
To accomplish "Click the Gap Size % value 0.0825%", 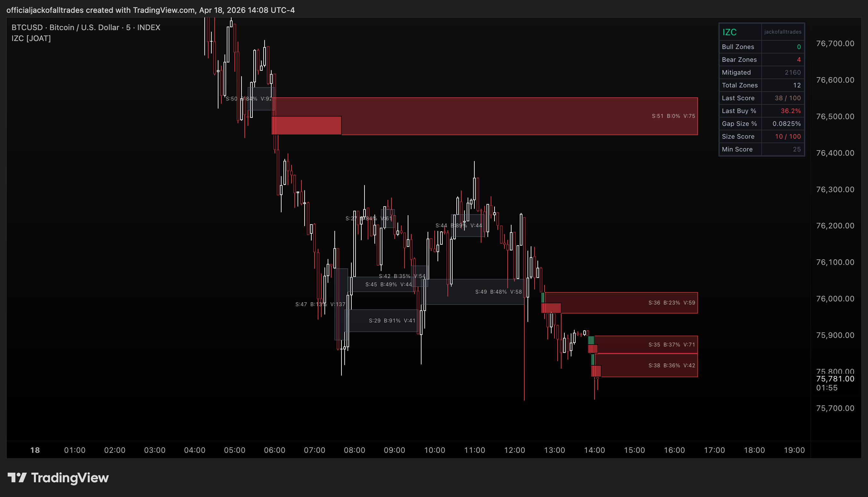I will [786, 124].
